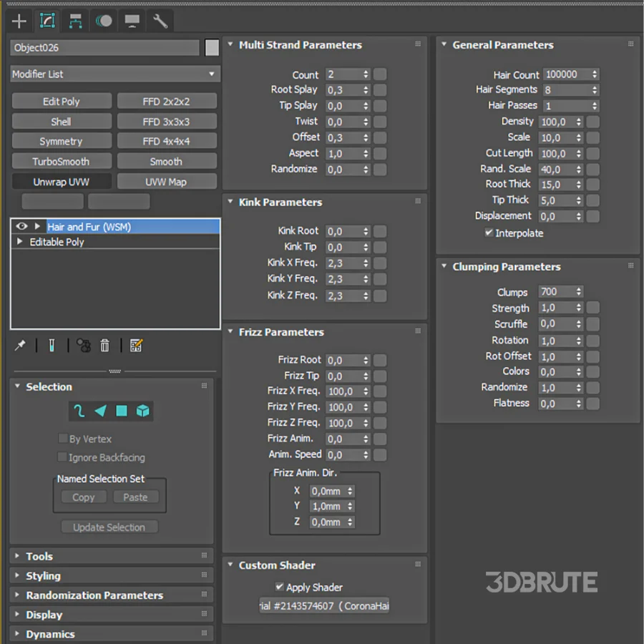
Task: Click Density map slot button
Action: click(x=592, y=122)
